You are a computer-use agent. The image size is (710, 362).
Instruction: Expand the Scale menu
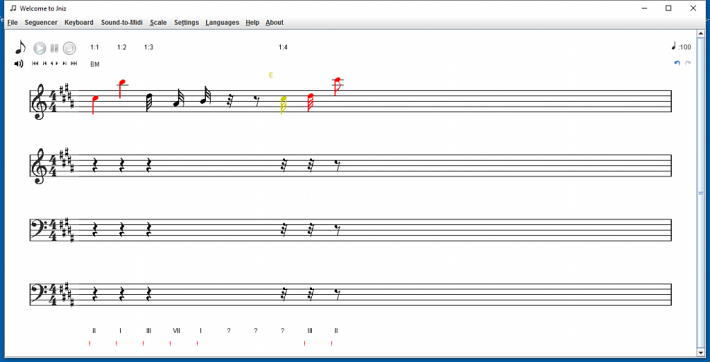[x=158, y=22]
